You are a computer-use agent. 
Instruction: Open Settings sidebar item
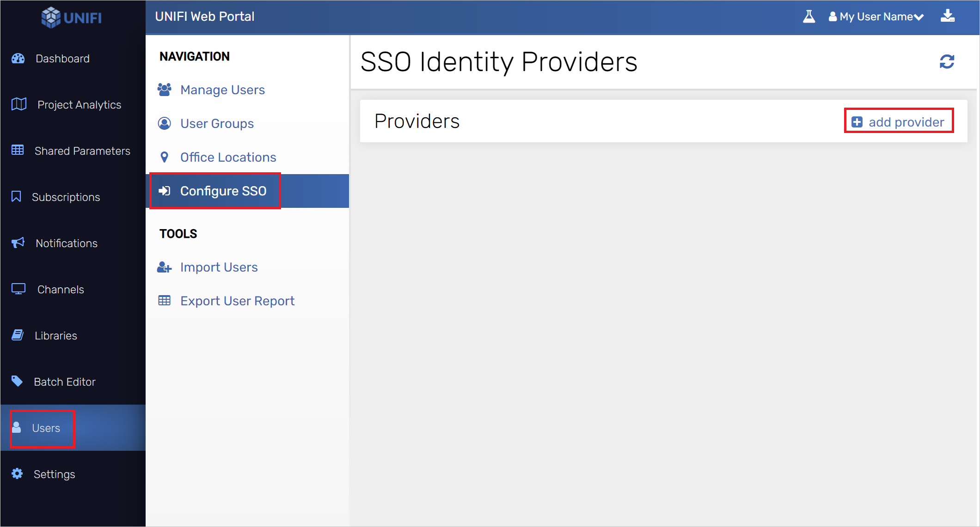pyautogui.click(x=55, y=474)
